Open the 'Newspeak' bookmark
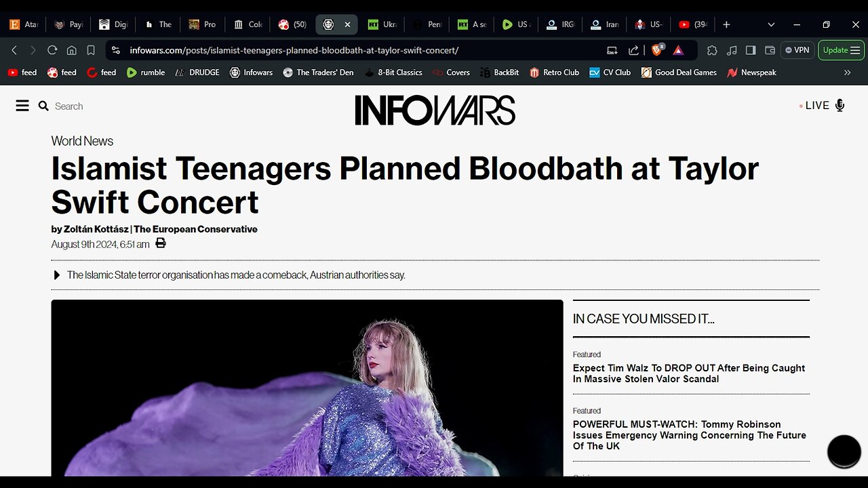This screenshot has width=868, height=488. (751, 73)
